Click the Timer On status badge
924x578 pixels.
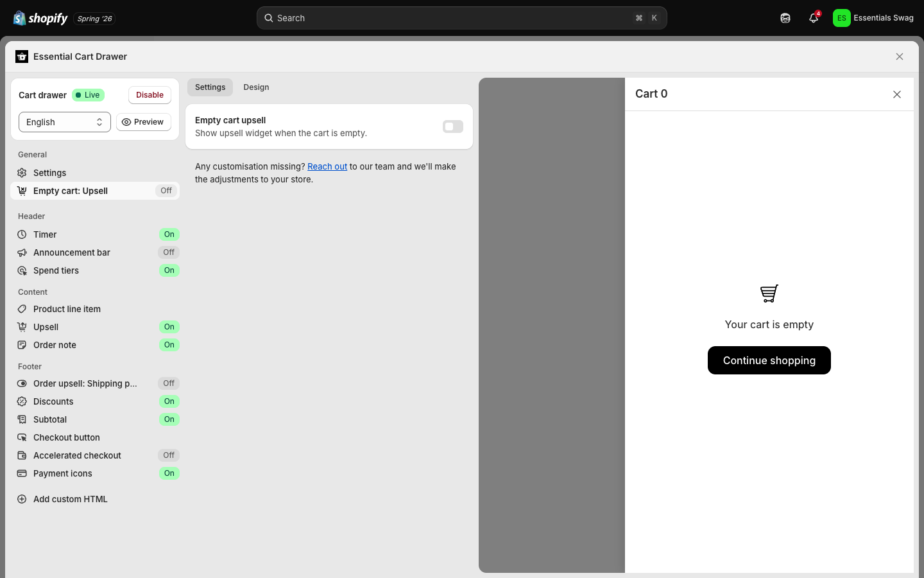click(x=169, y=234)
